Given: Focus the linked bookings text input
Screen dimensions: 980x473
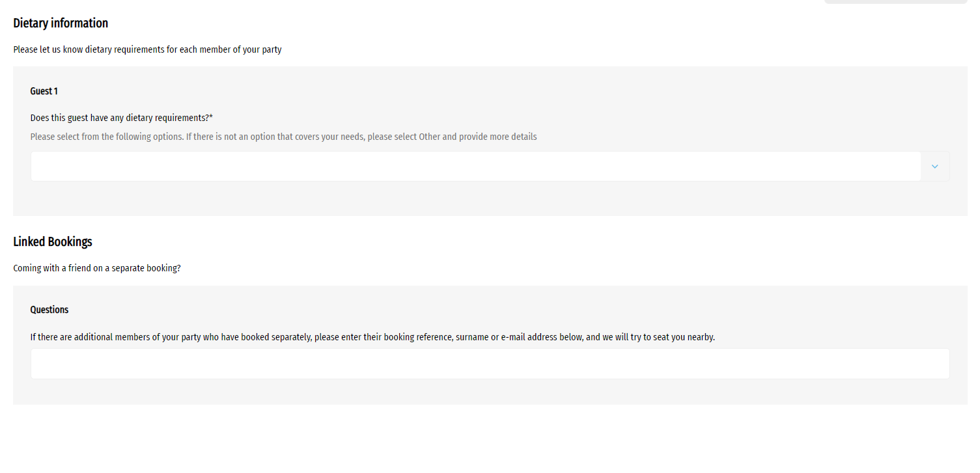Looking at the screenshot, I should coord(490,364).
